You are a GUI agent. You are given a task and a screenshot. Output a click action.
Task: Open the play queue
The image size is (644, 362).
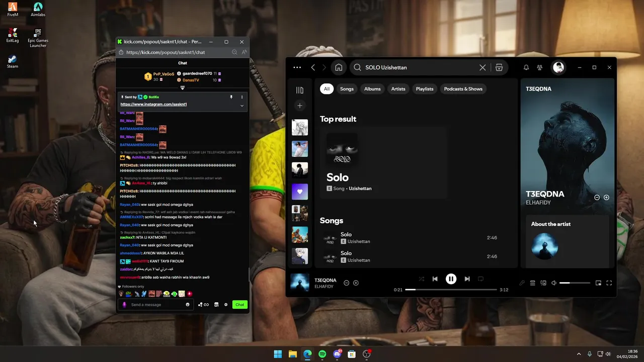point(532,283)
